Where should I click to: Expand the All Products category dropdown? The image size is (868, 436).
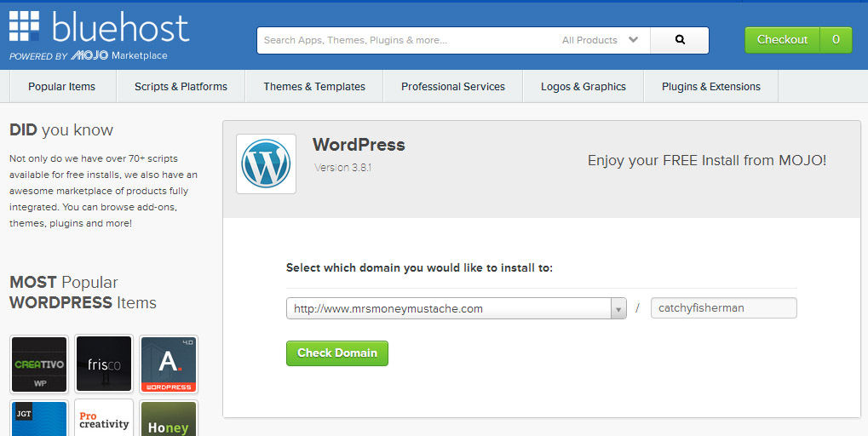click(x=600, y=40)
